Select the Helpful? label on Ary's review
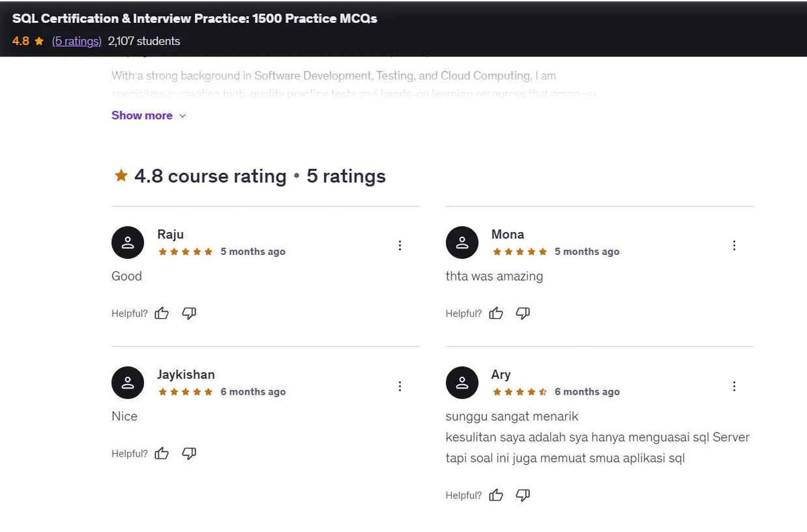 [x=463, y=495]
